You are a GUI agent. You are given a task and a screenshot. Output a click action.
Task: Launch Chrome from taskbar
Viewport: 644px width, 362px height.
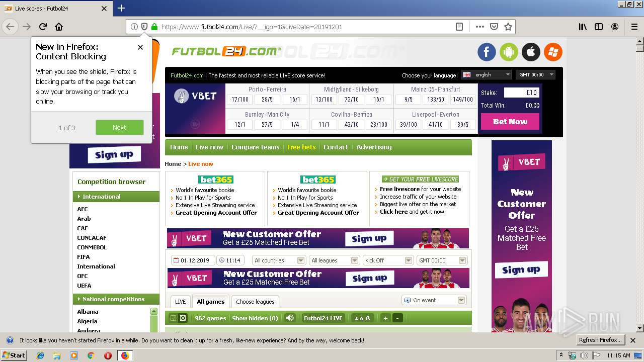click(91, 355)
